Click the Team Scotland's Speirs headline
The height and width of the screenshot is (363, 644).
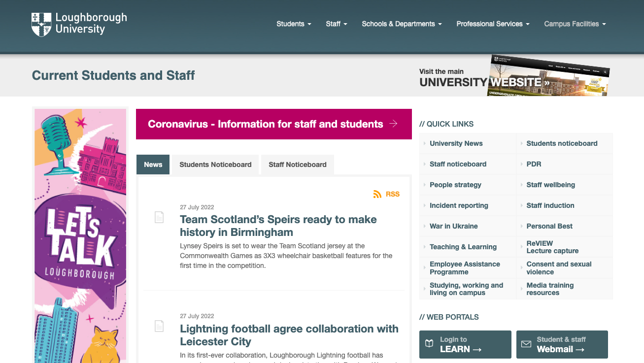[278, 226]
